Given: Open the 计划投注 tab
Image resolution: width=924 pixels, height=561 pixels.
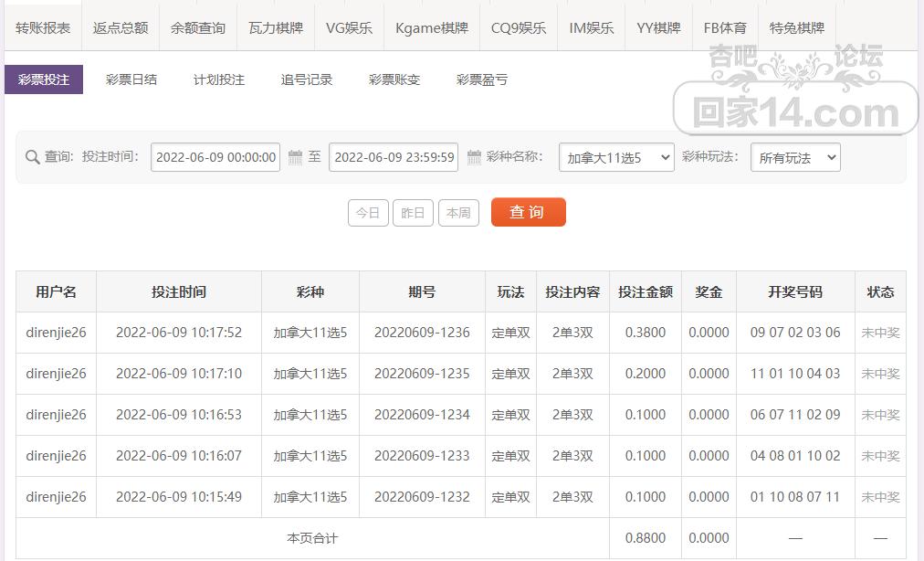Looking at the screenshot, I should [217, 79].
